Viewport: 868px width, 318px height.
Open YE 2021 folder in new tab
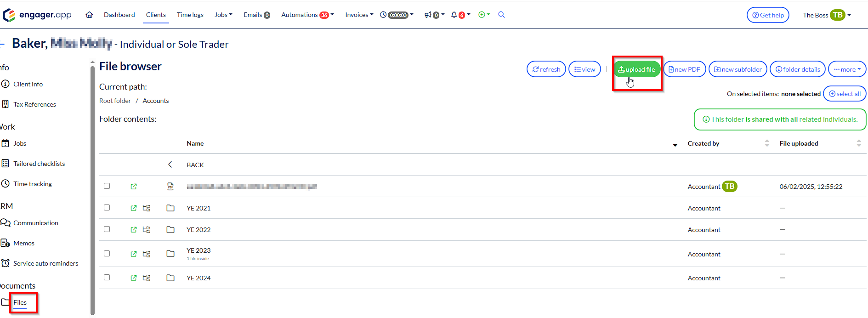[134, 208]
